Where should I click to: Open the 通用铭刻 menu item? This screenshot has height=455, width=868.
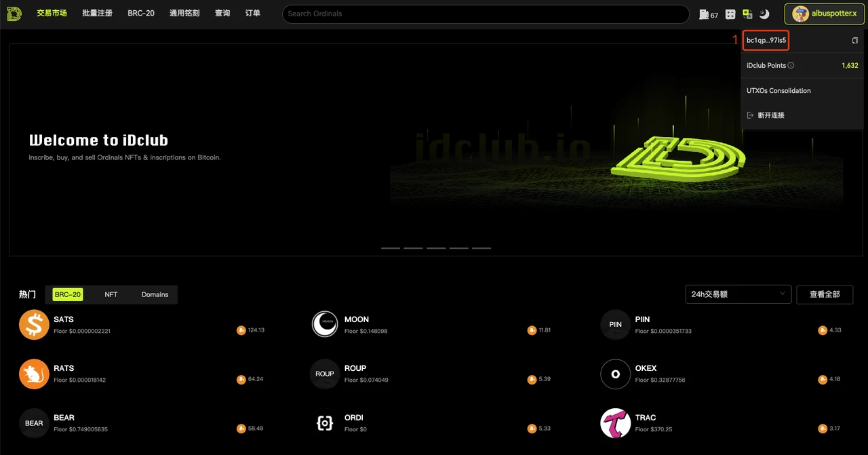[184, 14]
